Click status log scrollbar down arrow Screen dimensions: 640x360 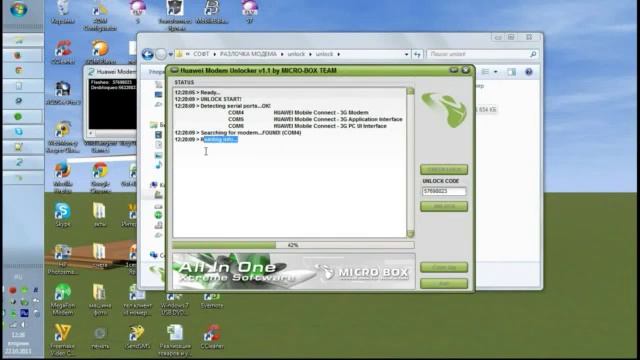[411, 234]
